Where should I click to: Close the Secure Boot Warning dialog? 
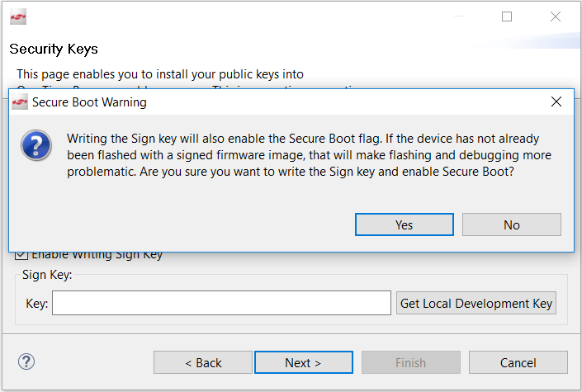tap(556, 102)
